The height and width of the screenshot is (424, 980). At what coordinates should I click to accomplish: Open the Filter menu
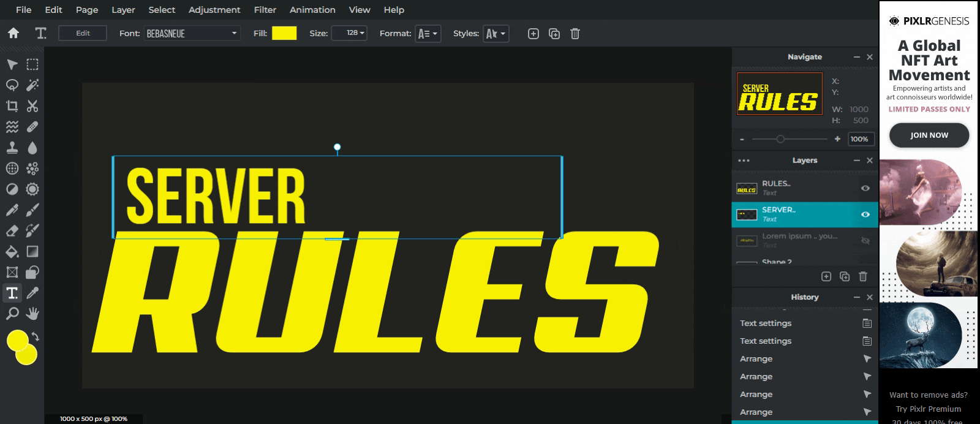pyautogui.click(x=265, y=10)
